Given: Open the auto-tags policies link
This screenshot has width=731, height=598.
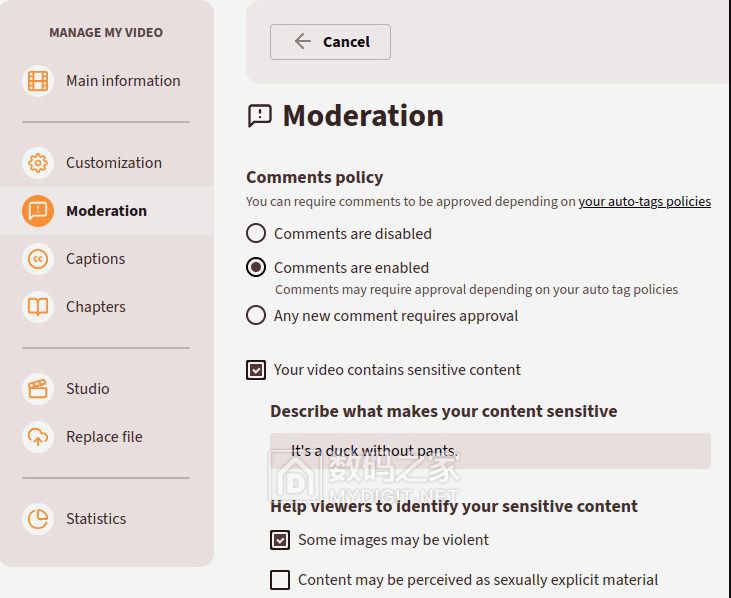Looking at the screenshot, I should 644,202.
